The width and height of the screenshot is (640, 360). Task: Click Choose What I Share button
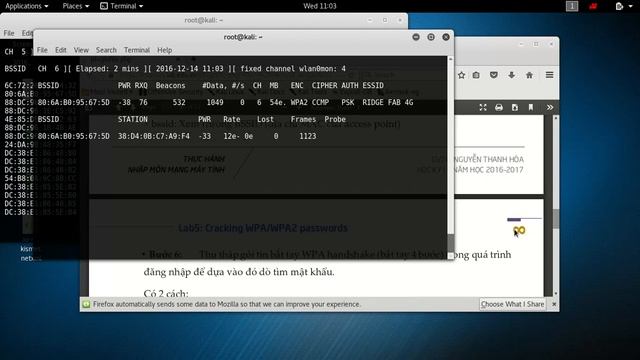[512, 304]
